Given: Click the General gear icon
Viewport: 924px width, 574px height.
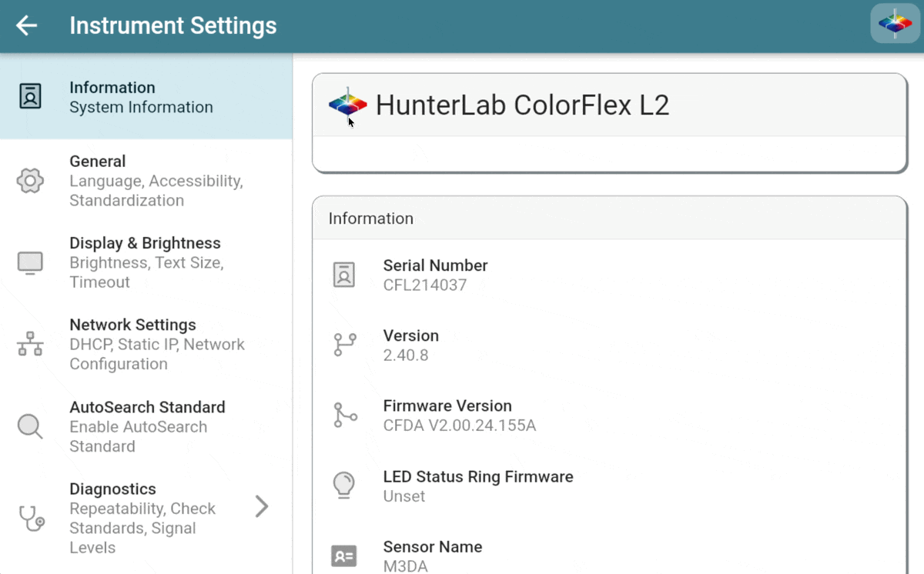Looking at the screenshot, I should [x=30, y=181].
